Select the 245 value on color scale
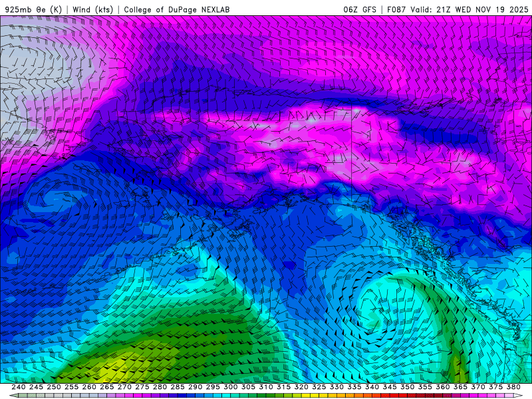This screenshot has height=399, width=532. [x=36, y=387]
